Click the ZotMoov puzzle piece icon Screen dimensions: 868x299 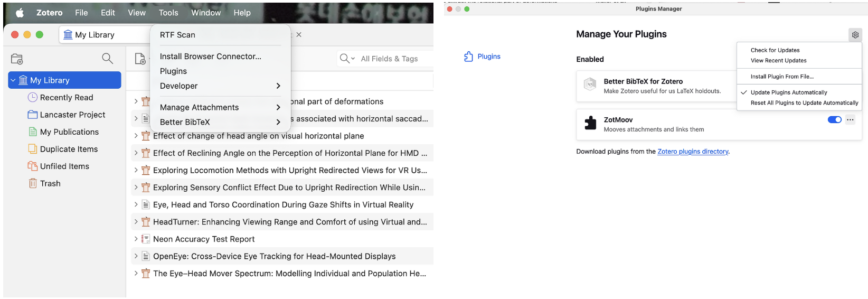590,123
